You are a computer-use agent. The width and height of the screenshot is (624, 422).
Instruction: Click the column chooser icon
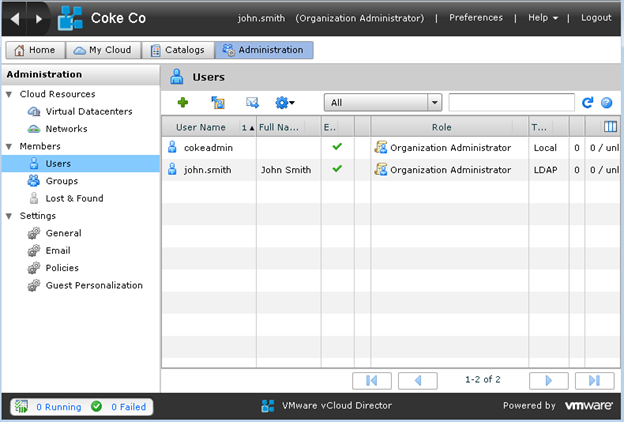(610, 127)
